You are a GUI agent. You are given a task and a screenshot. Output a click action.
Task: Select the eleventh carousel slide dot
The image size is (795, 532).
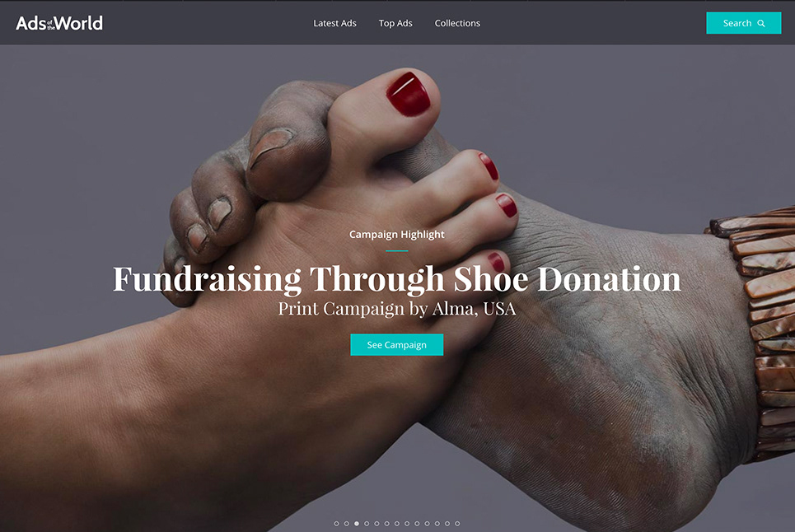pyautogui.click(x=437, y=524)
